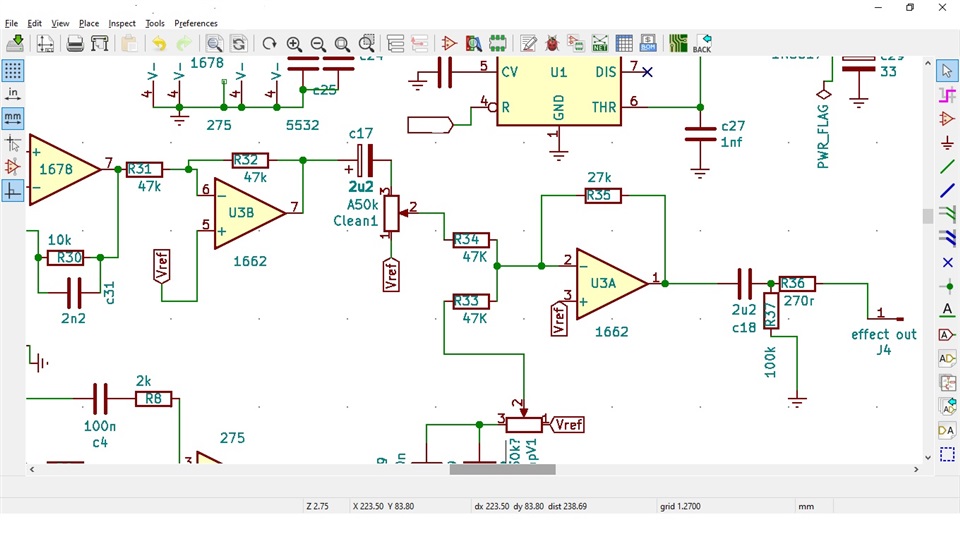
Task: Click the vertical scrollbar down arrow
Action: click(928, 457)
